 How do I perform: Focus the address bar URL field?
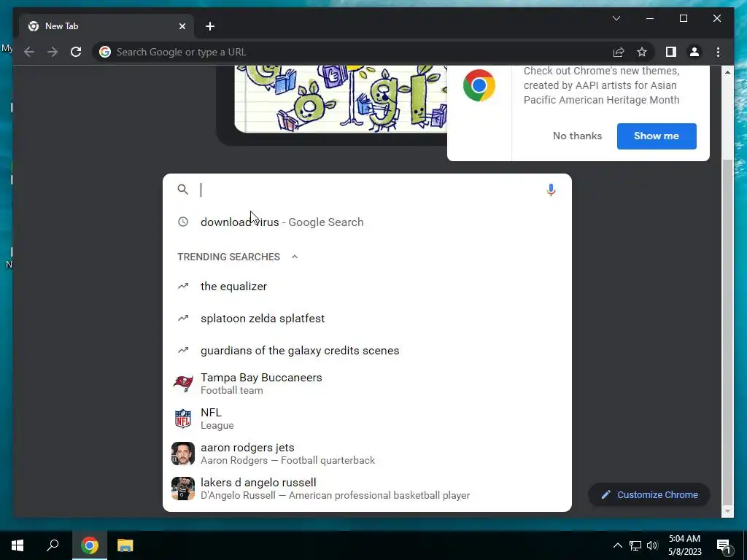(352, 52)
